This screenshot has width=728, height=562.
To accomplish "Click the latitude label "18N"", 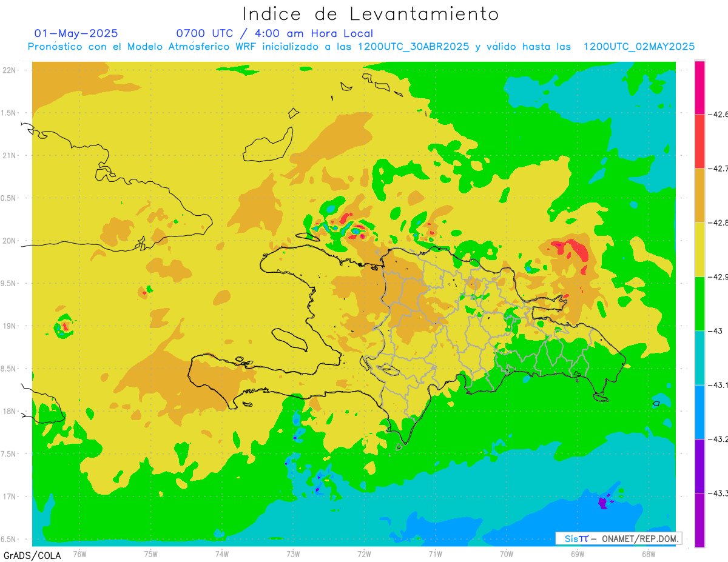I will point(10,412).
